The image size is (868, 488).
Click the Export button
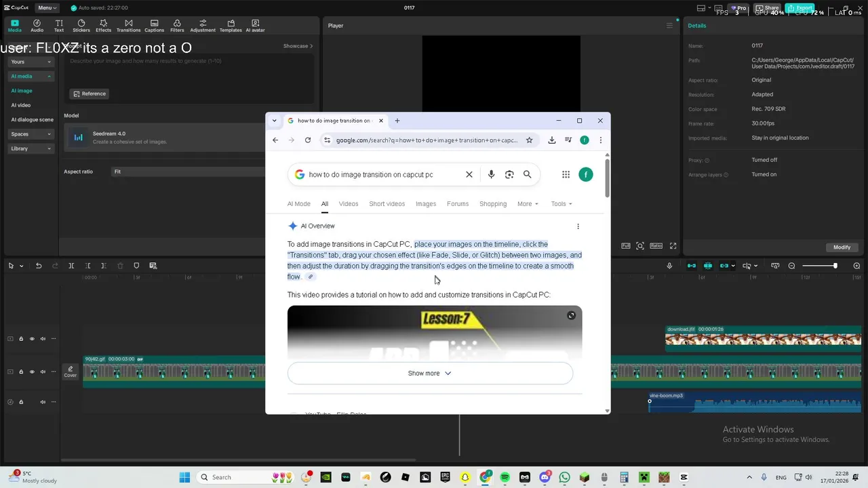(800, 8)
